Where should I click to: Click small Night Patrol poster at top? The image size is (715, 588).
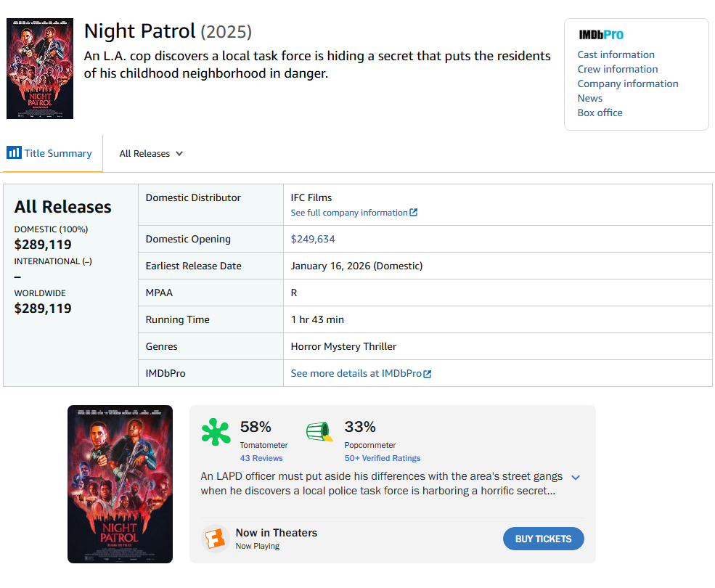click(40, 68)
